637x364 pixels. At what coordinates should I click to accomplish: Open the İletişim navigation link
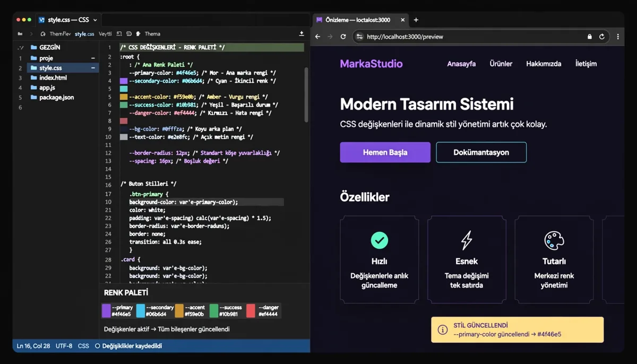(x=586, y=64)
